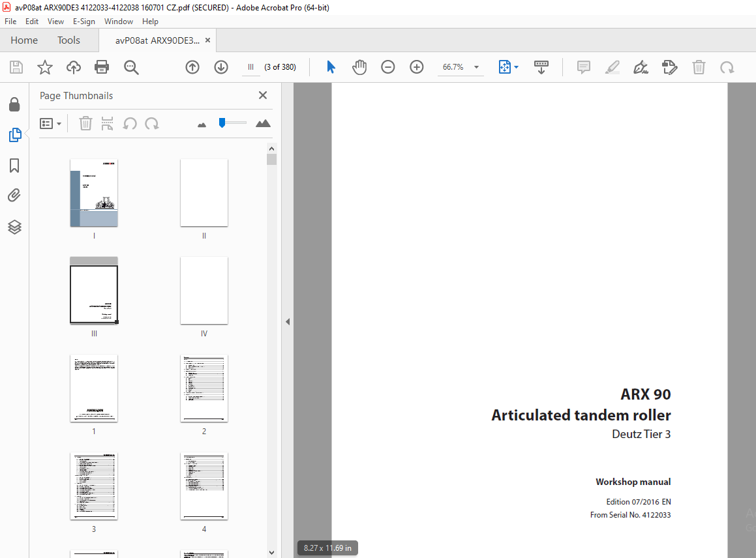Collapse navigation pane with left arrow
Screen dimensions: 756x558
(288, 321)
